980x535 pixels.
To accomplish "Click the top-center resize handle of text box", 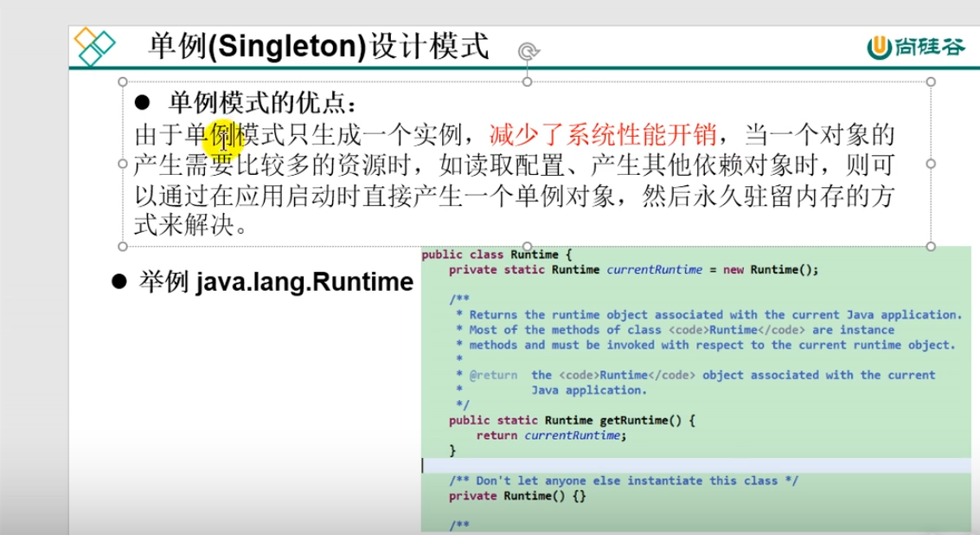I will tap(527, 82).
